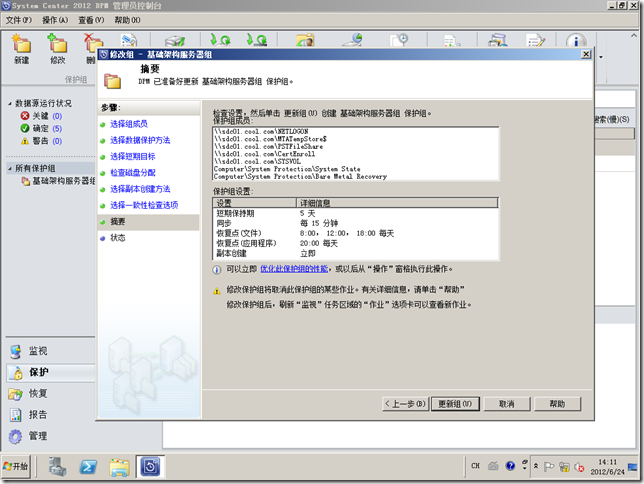Filter by 确定 (5) status
The image size is (644, 484).
click(41, 129)
